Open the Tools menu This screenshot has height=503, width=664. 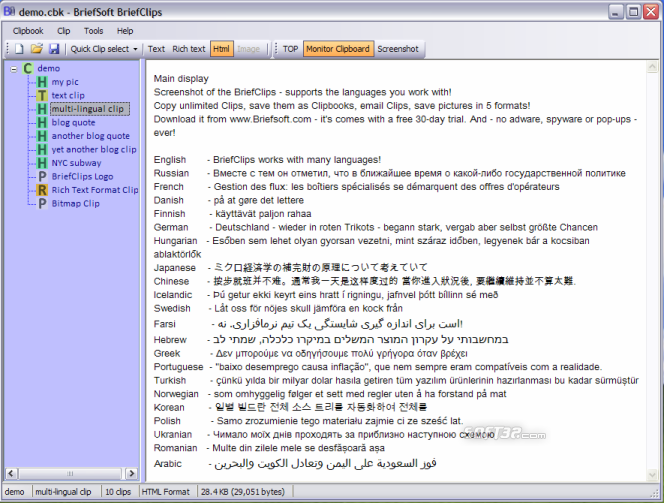[94, 31]
